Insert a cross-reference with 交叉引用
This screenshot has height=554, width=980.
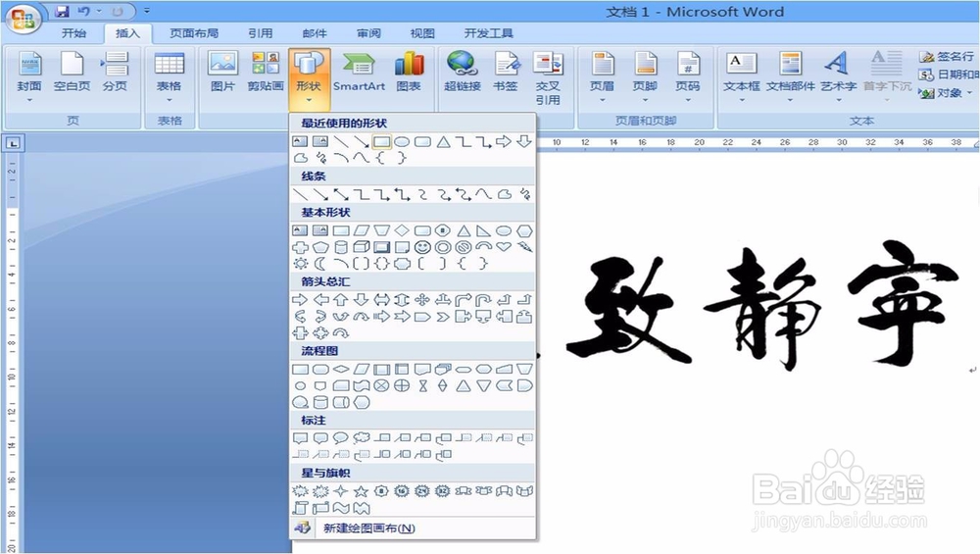pyautogui.click(x=548, y=78)
